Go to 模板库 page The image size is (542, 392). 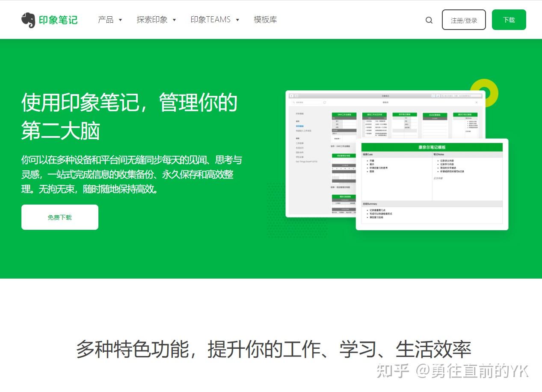pyautogui.click(x=265, y=20)
